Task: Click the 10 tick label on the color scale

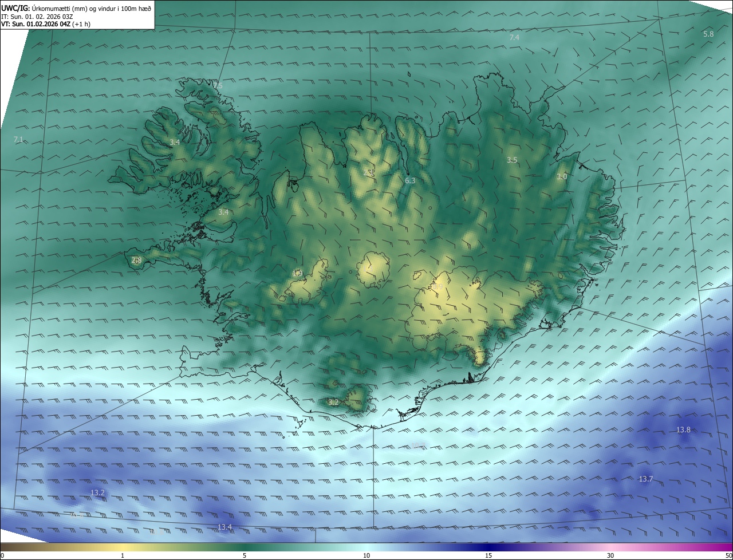Action: point(366,555)
